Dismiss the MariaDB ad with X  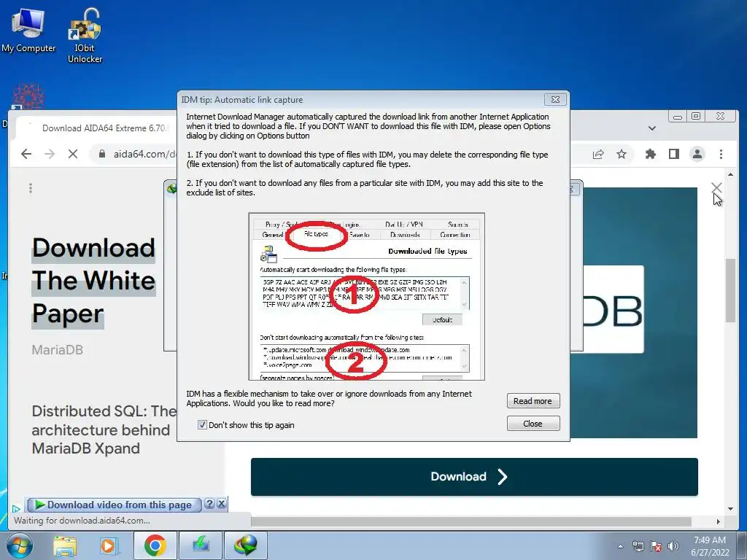pos(716,187)
